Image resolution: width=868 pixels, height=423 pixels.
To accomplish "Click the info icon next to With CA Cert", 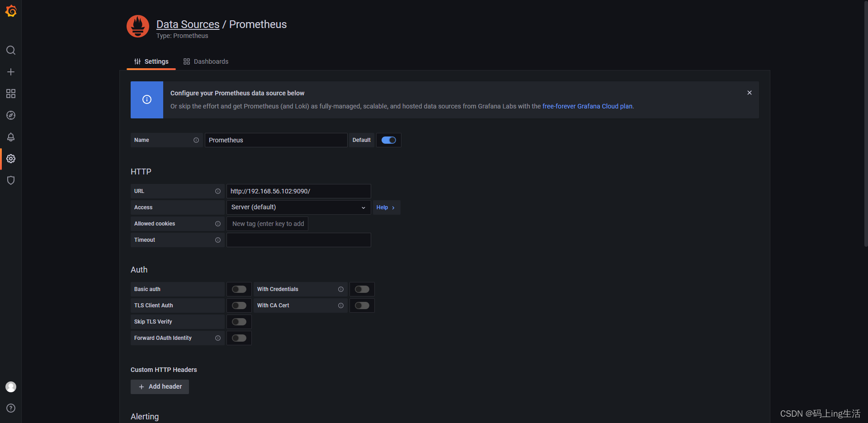I will point(341,305).
